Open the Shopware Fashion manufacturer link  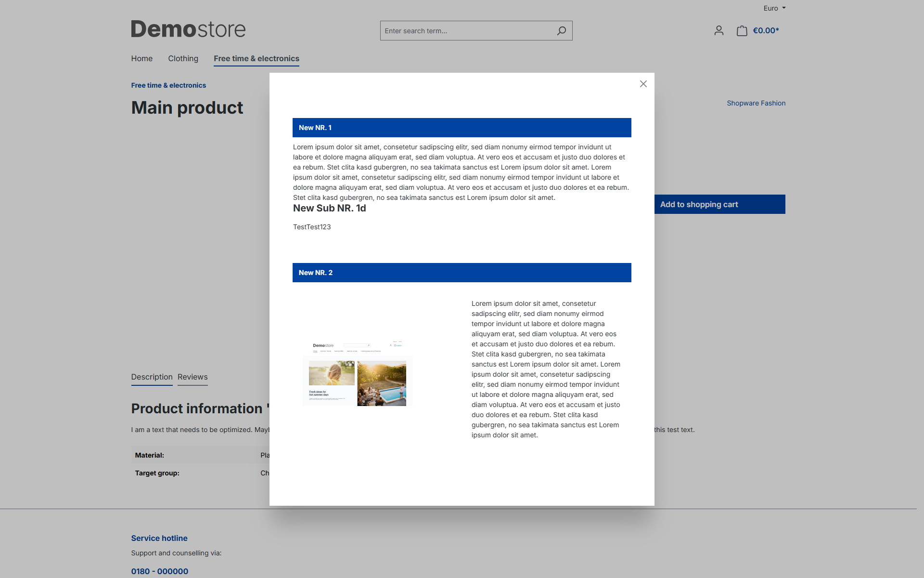tap(756, 103)
